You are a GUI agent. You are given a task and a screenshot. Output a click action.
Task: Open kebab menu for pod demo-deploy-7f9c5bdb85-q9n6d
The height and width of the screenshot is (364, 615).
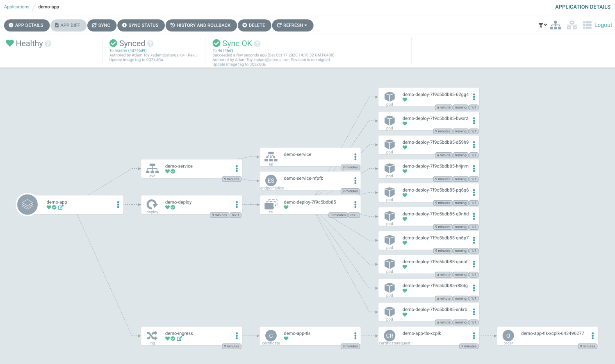coord(474,216)
